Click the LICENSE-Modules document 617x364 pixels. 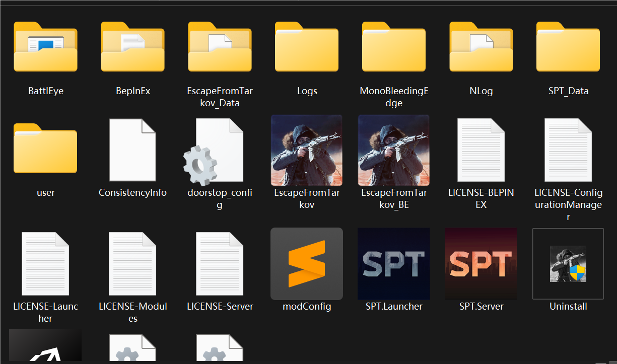pos(132,264)
